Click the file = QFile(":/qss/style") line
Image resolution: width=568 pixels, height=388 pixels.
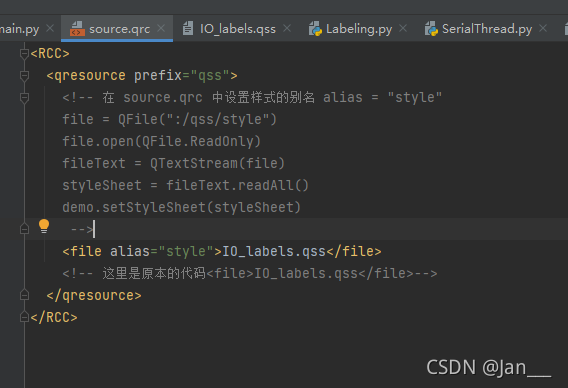170,120
